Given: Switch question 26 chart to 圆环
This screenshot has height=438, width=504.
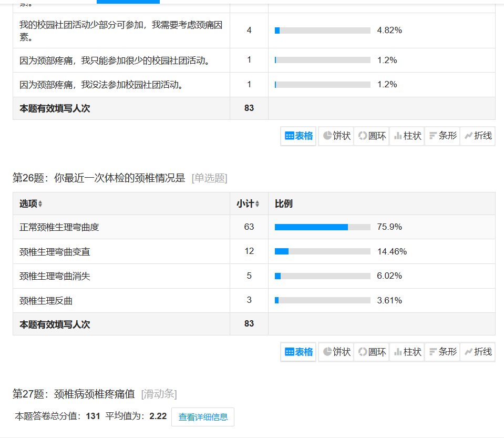Looking at the screenshot, I should pos(372,352).
